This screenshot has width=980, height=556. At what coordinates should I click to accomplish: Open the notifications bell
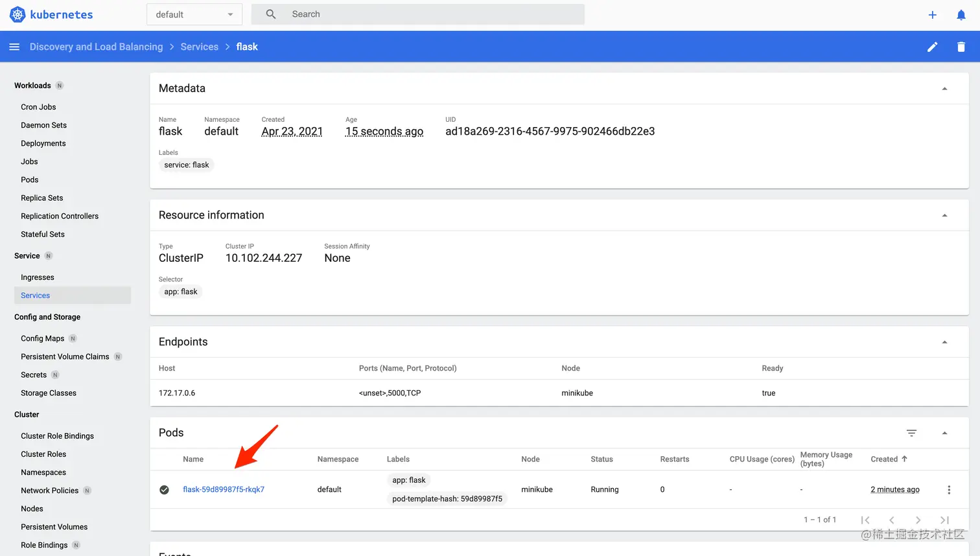pos(961,14)
